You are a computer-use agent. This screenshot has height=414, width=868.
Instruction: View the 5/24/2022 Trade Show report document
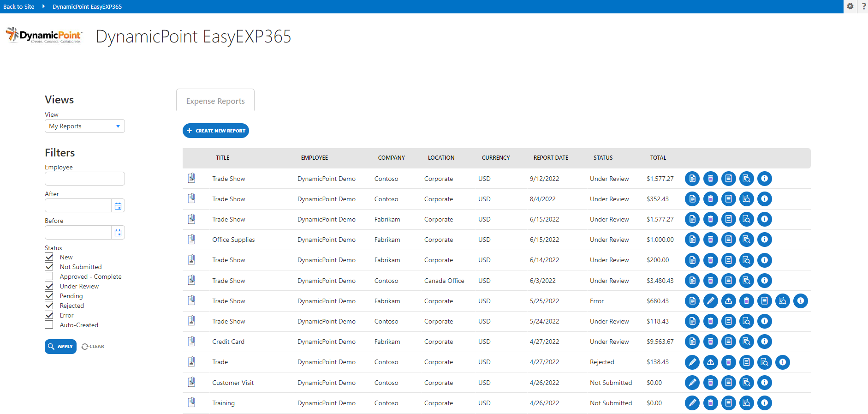[692, 321]
